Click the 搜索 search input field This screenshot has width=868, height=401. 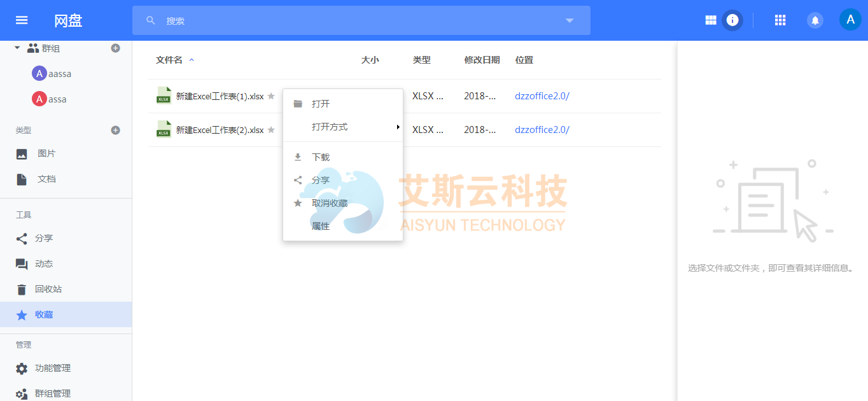356,20
